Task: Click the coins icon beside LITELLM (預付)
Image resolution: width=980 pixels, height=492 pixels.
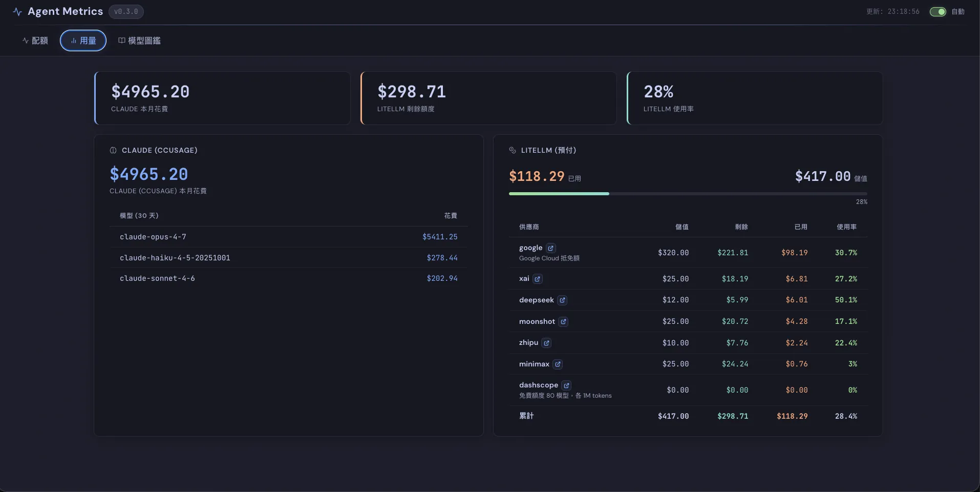Action: 513,150
